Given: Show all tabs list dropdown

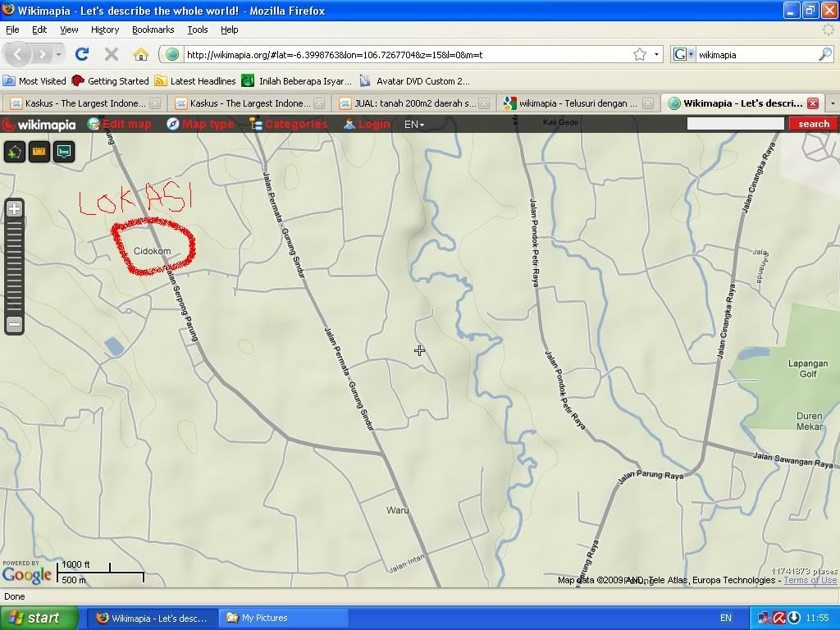Looking at the screenshot, I should coord(833,103).
